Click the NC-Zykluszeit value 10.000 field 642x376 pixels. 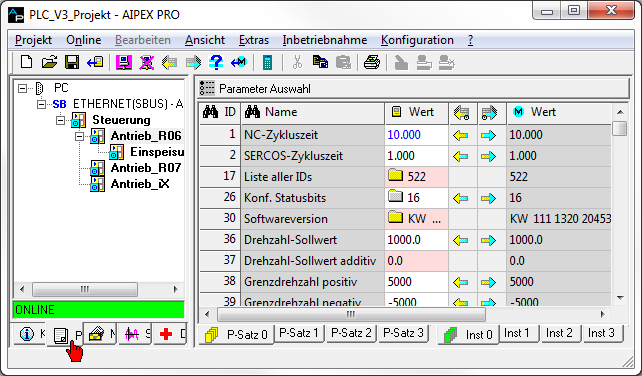(416, 135)
